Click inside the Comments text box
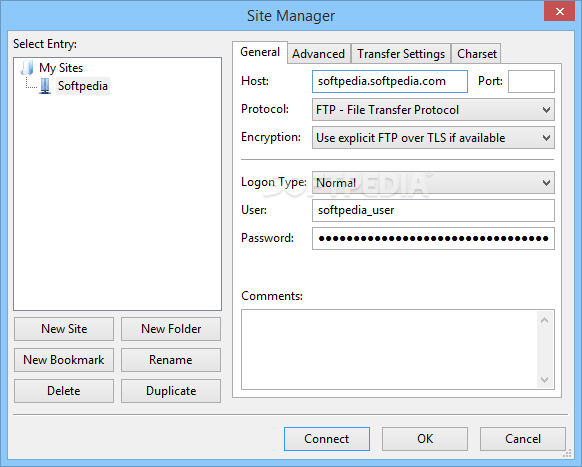 pos(389,349)
